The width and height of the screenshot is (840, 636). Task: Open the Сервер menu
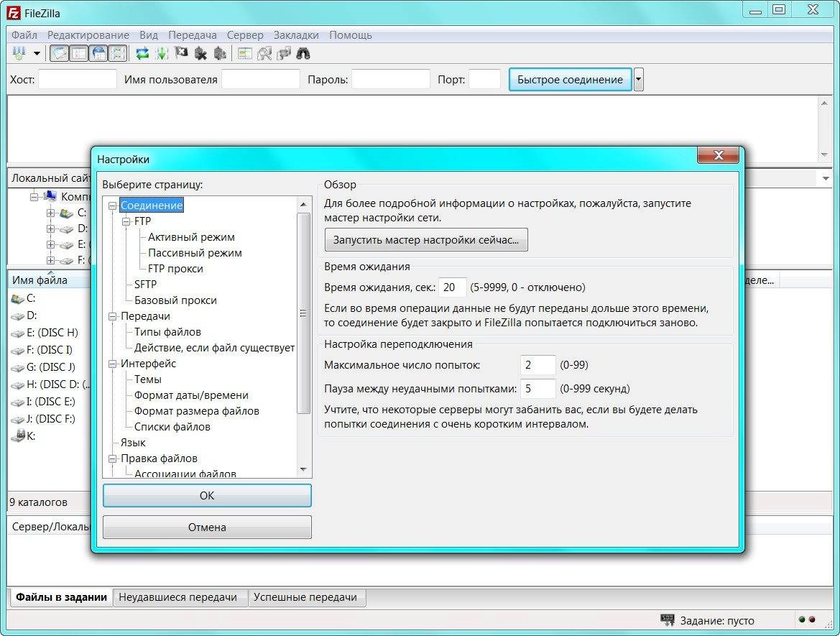[245, 34]
